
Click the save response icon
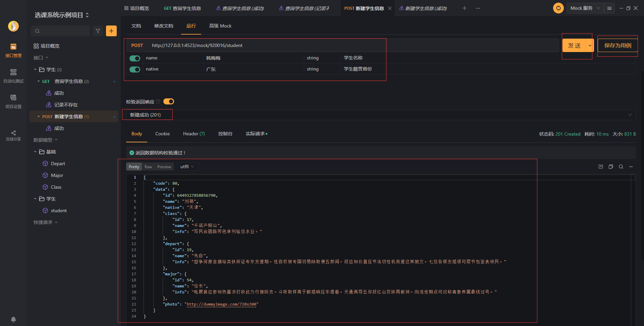[601, 167]
